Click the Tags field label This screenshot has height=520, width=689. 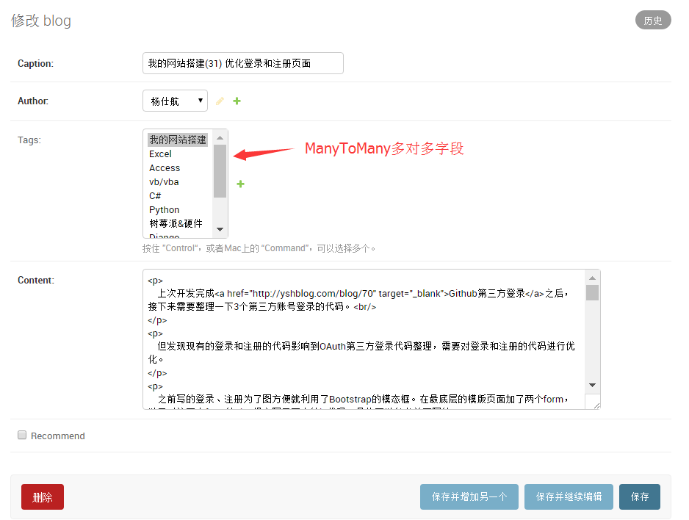[x=29, y=140]
